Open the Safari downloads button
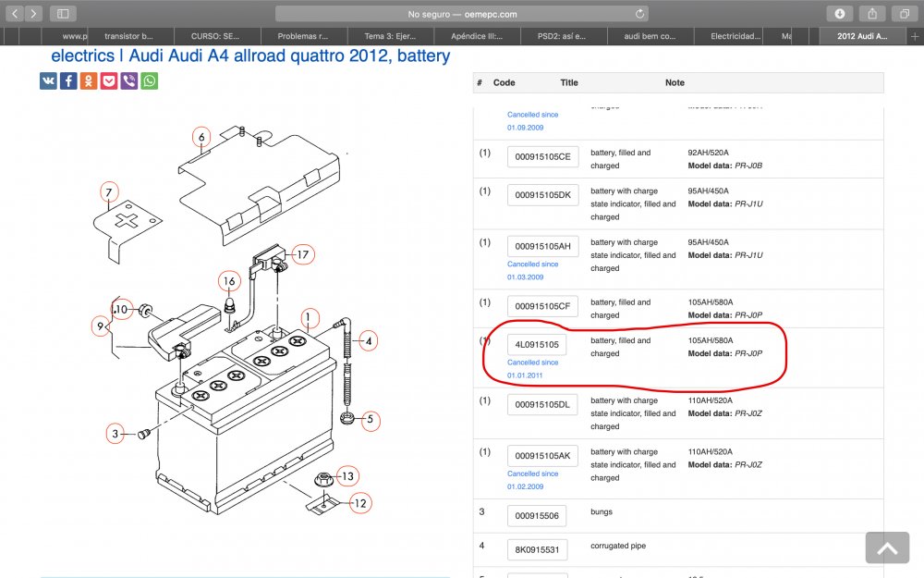Image resolution: width=924 pixels, height=578 pixels. (x=840, y=14)
